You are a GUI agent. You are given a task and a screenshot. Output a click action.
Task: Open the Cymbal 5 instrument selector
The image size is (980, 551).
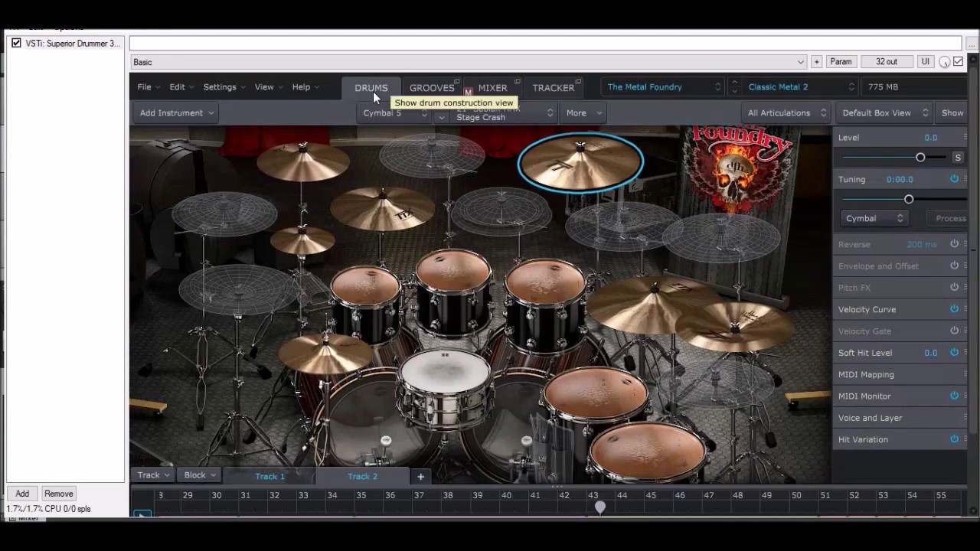pos(394,112)
